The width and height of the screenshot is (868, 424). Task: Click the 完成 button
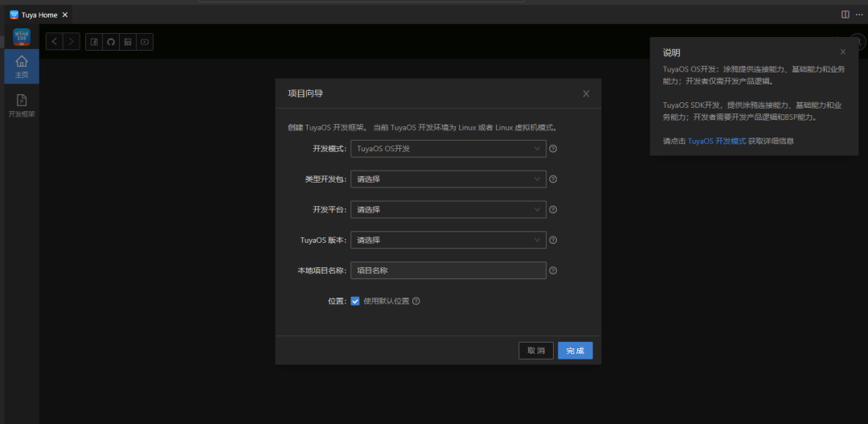click(x=575, y=351)
